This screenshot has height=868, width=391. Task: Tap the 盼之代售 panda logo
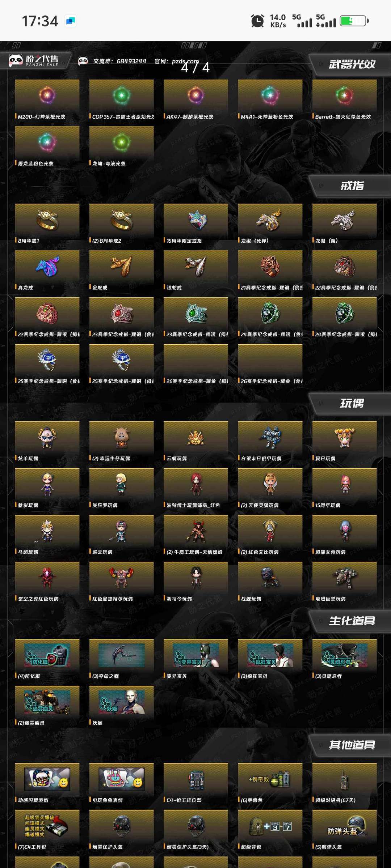tap(34, 60)
